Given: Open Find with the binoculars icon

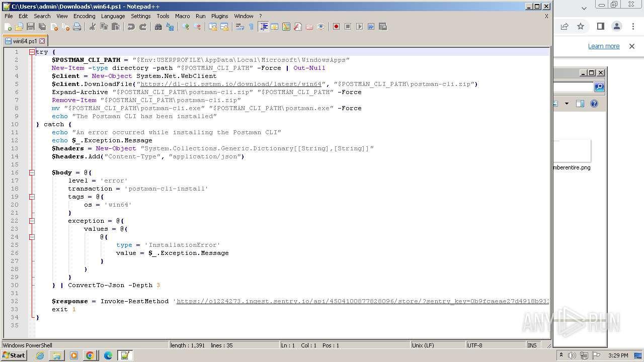Looking at the screenshot, I should click(x=158, y=27).
